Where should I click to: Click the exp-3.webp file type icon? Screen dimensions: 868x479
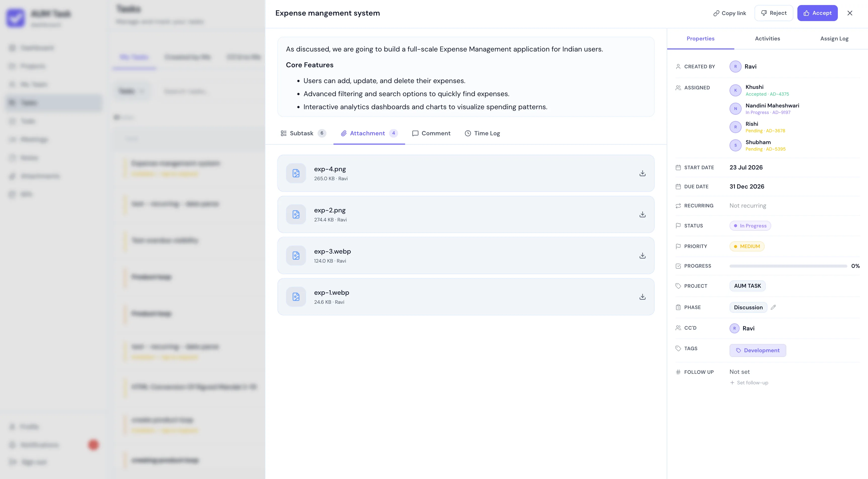click(296, 256)
